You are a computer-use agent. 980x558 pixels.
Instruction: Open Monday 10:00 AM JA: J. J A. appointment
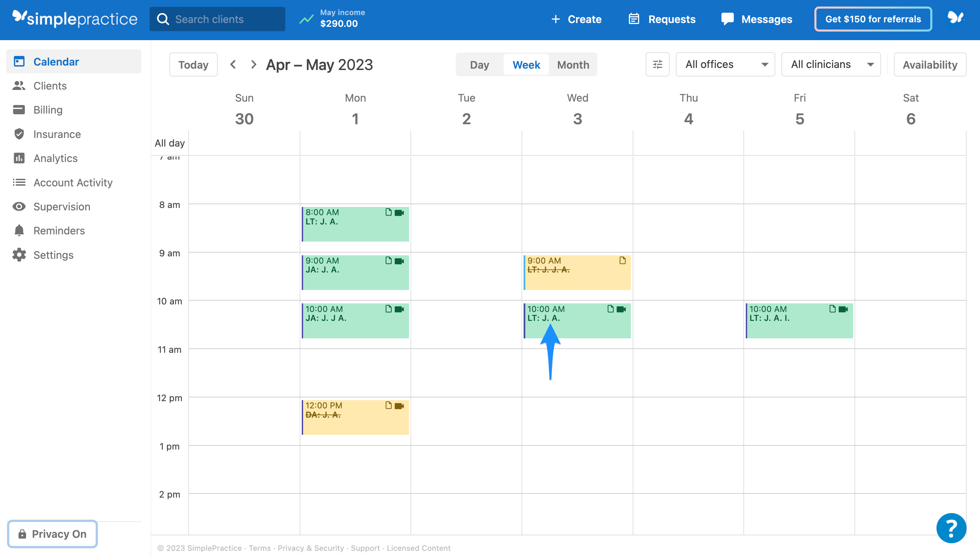[355, 321]
